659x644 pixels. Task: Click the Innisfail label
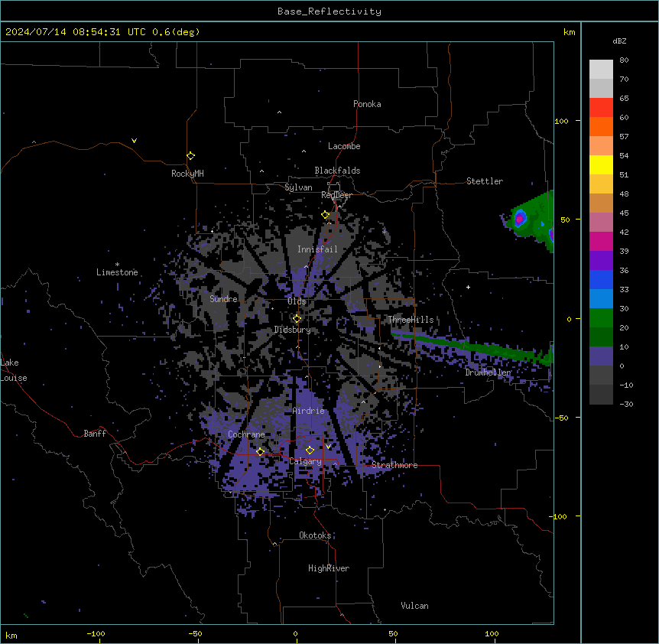317,249
